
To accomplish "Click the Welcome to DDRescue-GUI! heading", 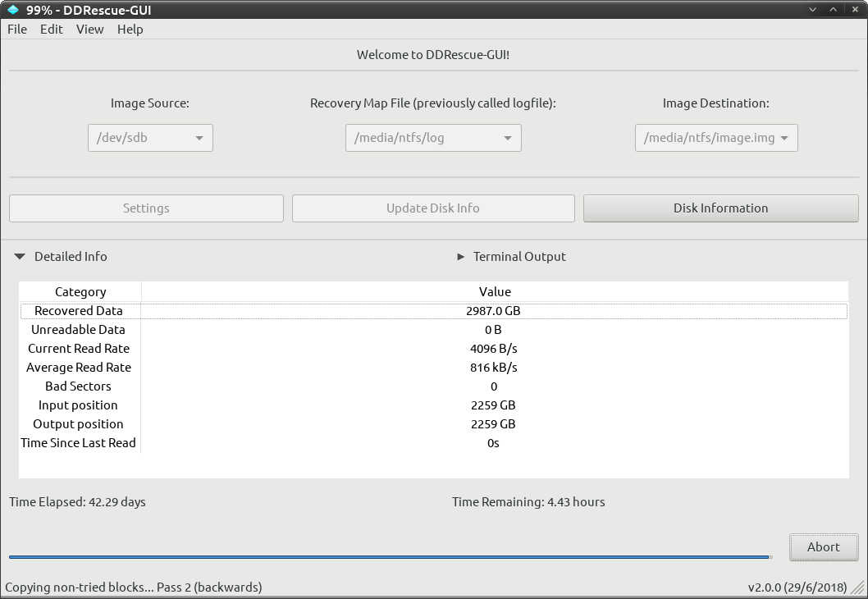I will 433,55.
